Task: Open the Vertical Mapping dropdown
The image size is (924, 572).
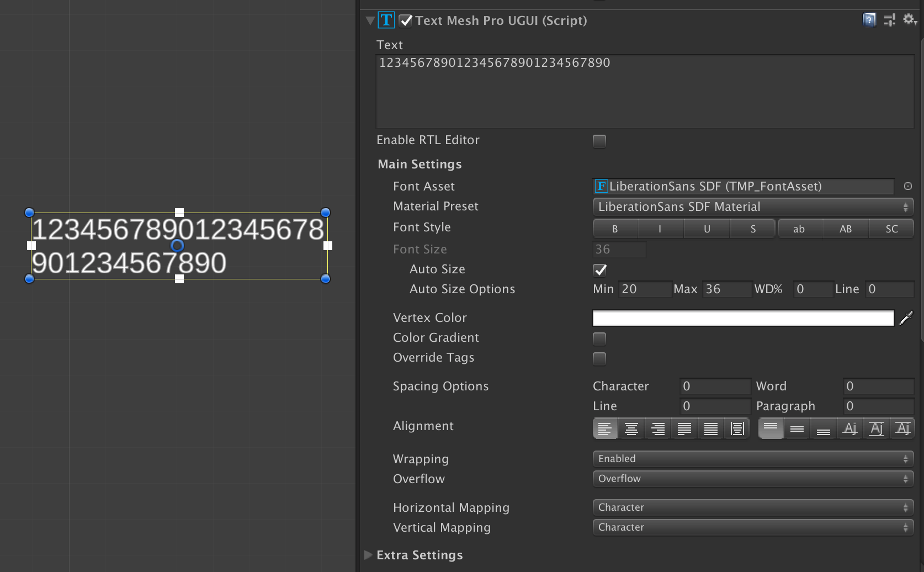Action: (x=753, y=527)
